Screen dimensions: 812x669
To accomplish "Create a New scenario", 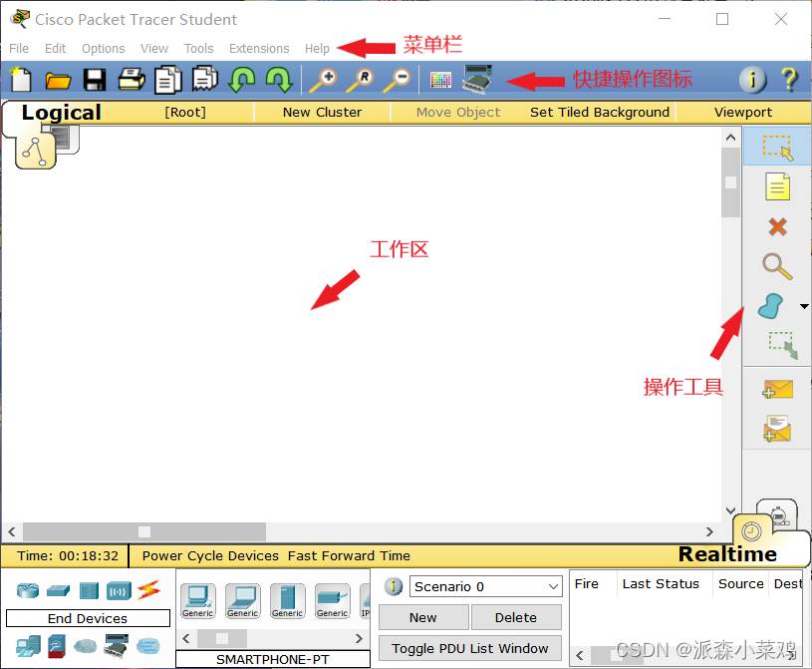I will [423, 617].
